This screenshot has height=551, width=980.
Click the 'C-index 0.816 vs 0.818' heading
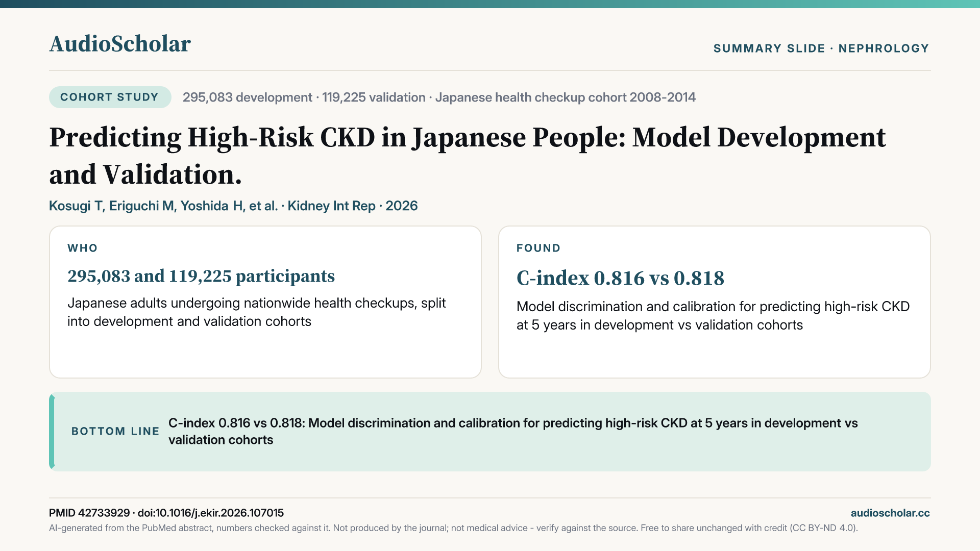coord(620,278)
